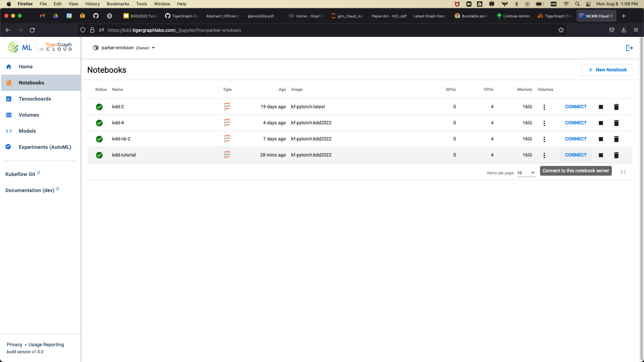Open Experiments (AutoML) in sidebar
The image size is (644, 362).
tap(45, 147)
